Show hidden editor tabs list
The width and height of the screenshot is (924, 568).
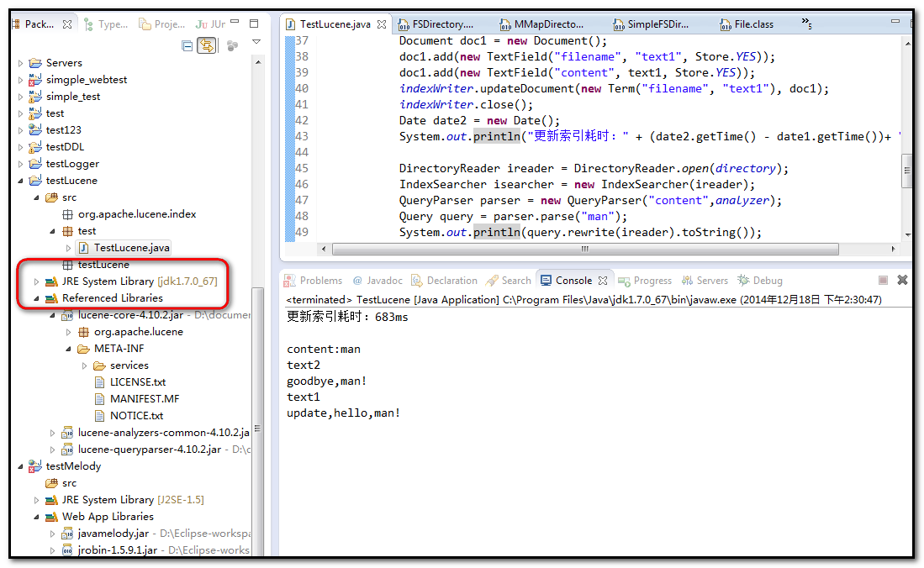click(x=806, y=23)
